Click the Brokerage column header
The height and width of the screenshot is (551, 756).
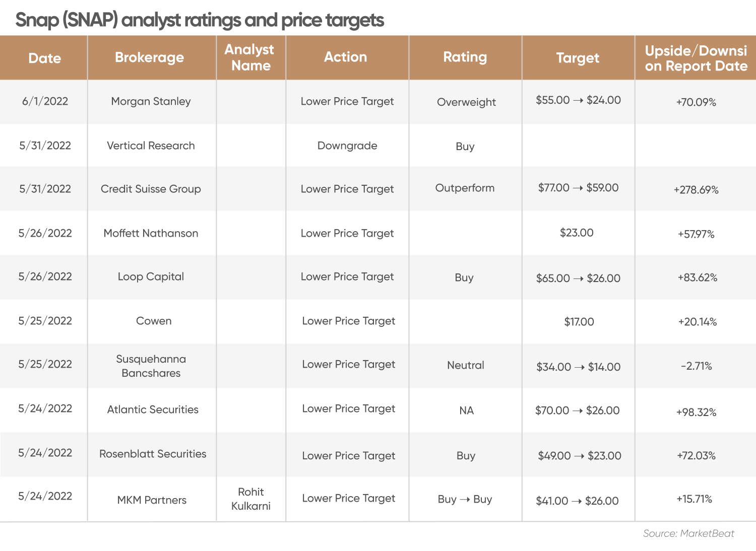[149, 57]
